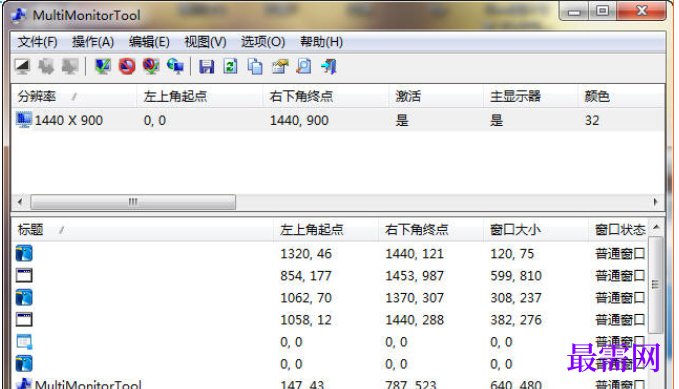
Task: Open the 编辑(E) menu
Action: [x=149, y=42]
